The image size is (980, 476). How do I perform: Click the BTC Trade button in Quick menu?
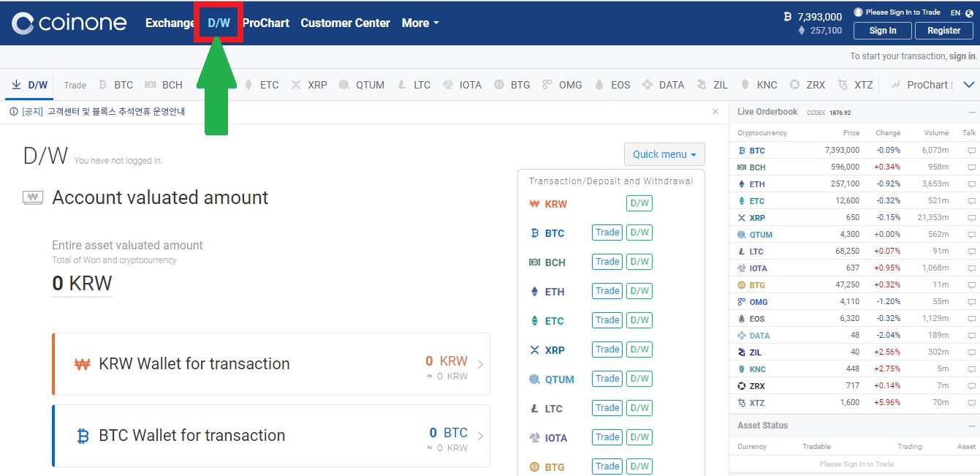click(x=607, y=233)
